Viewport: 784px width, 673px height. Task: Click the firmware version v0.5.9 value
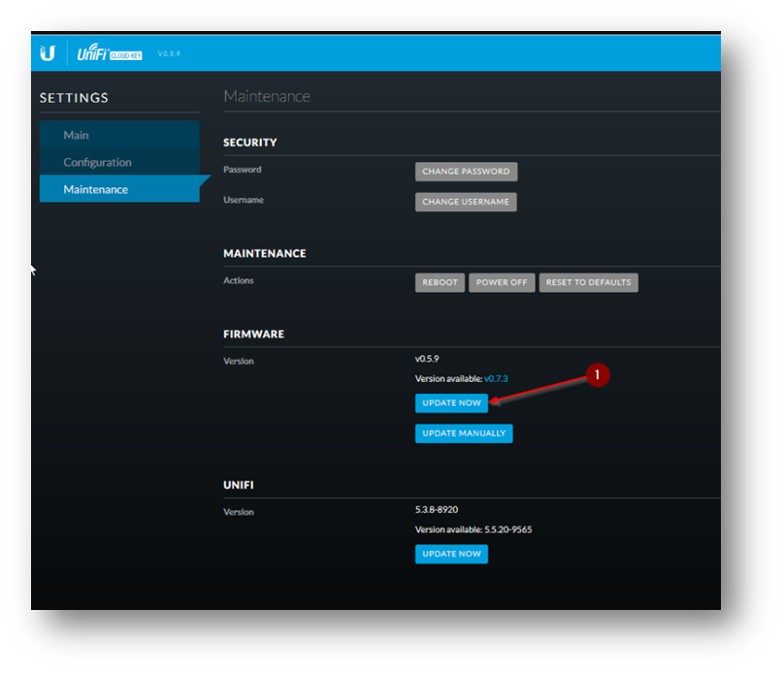click(x=427, y=359)
